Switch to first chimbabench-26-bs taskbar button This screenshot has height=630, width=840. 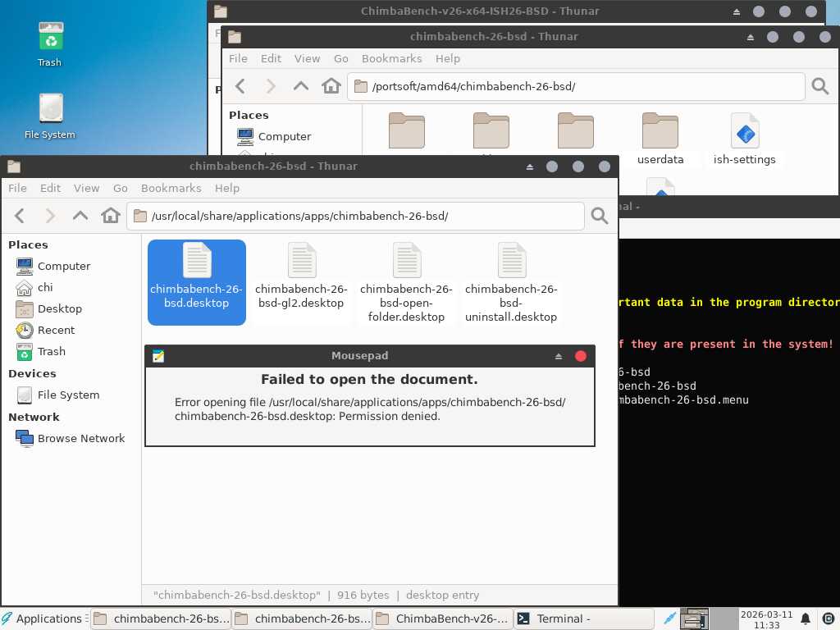162,619
